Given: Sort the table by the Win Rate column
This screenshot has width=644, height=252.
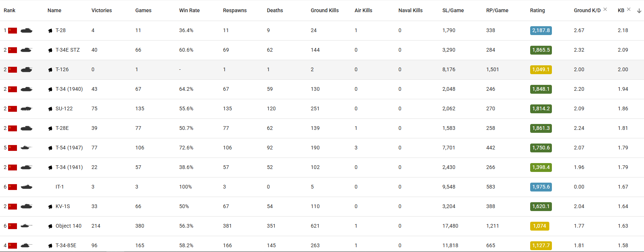Looking at the screenshot, I should pos(189,10).
